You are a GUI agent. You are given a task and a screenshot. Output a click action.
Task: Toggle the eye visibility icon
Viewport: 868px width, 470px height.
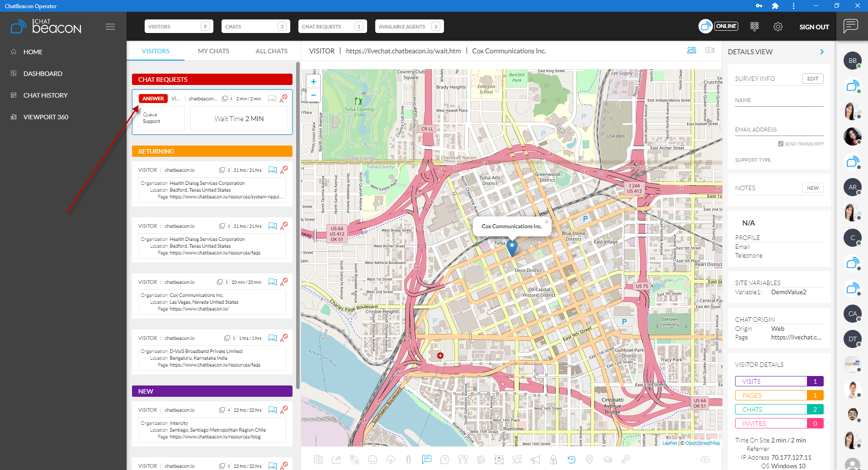(x=705, y=460)
